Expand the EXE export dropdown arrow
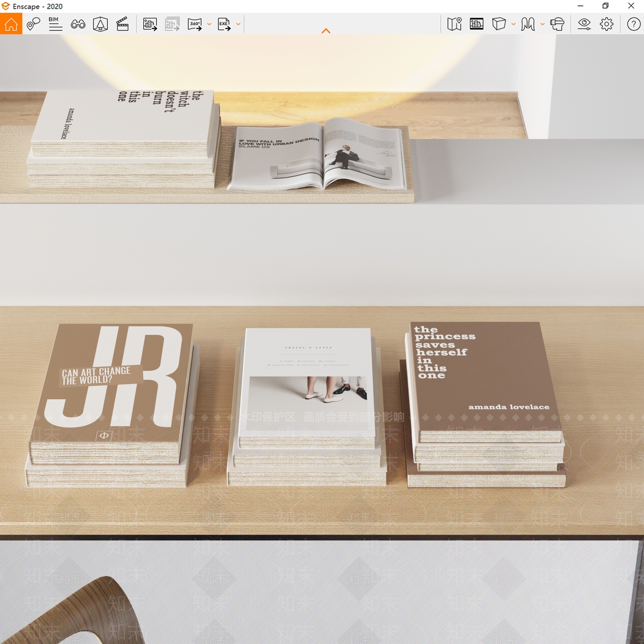Image resolution: width=644 pixels, height=644 pixels. [x=238, y=24]
